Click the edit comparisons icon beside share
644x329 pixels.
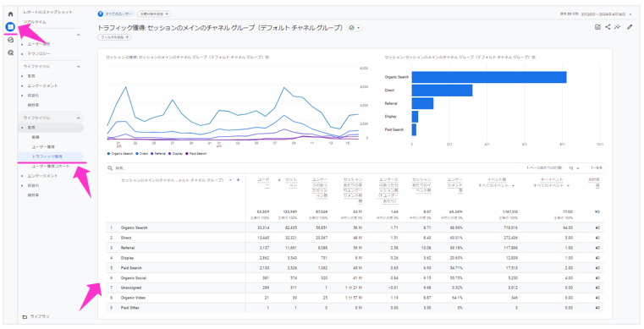pyautogui.click(x=597, y=27)
